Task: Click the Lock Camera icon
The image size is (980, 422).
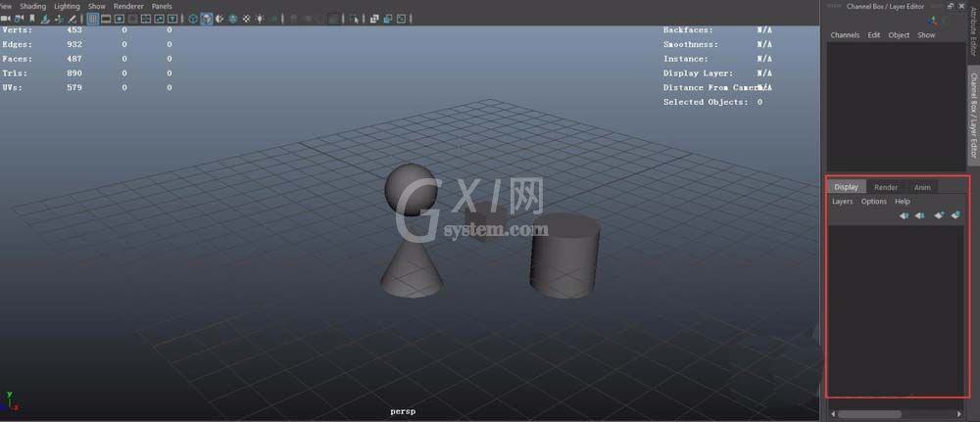Action: 19,19
